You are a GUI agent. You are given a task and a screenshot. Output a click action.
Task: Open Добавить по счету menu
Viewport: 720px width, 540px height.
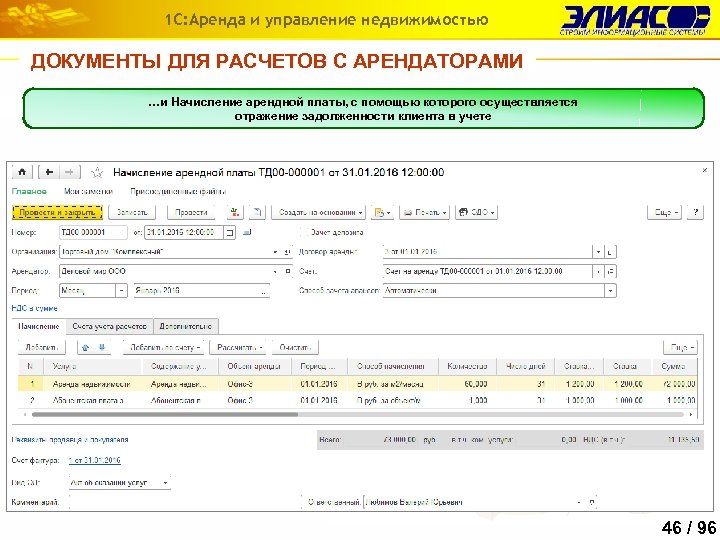click(x=164, y=348)
